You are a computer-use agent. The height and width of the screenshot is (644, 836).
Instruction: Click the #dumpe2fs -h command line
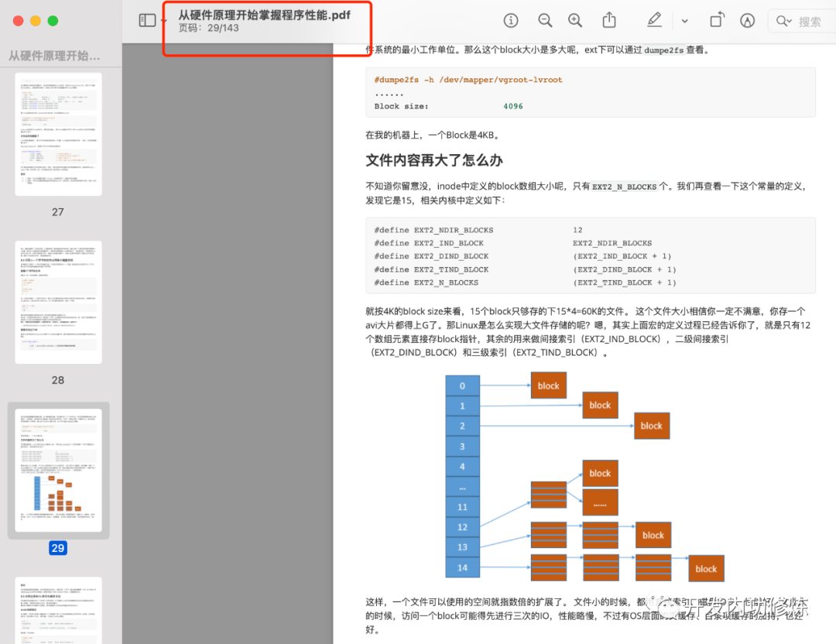468,80
